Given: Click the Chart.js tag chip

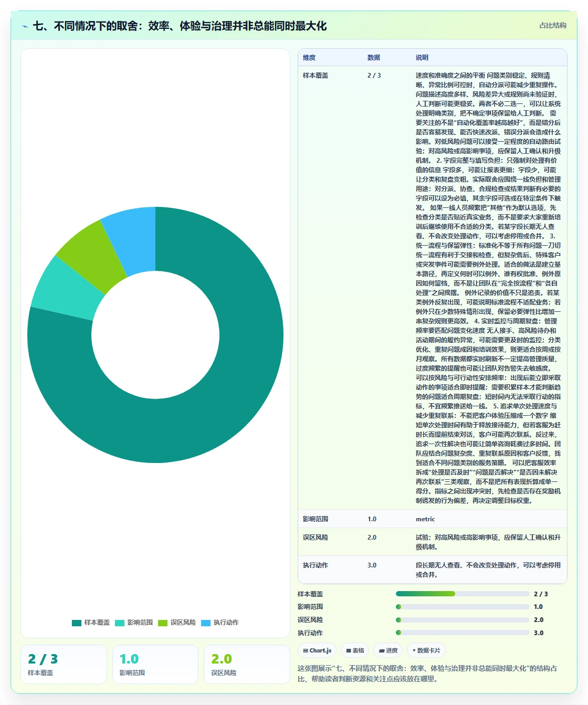Looking at the screenshot, I should (x=318, y=650).
